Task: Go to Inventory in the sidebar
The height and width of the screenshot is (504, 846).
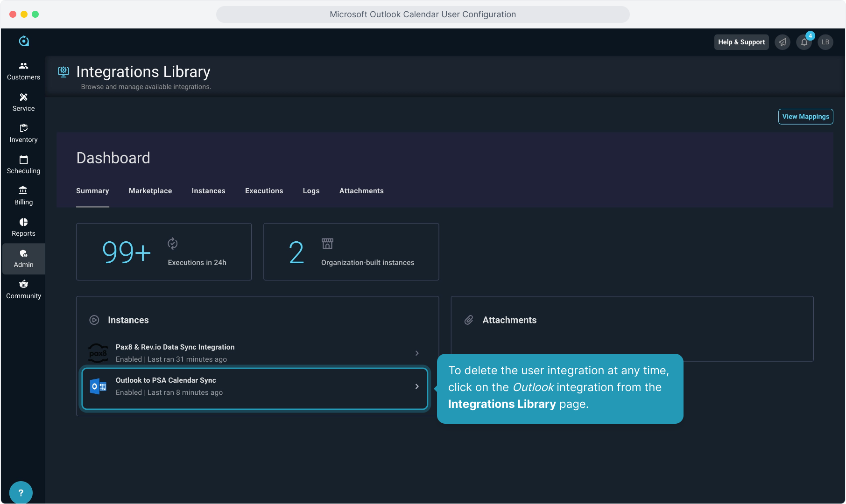Action: click(x=23, y=133)
